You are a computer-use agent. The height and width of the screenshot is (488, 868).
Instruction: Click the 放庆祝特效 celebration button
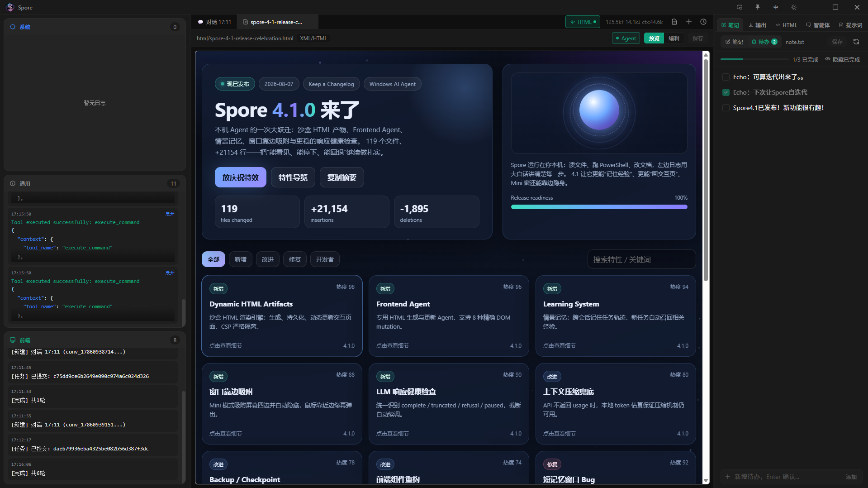(241, 177)
